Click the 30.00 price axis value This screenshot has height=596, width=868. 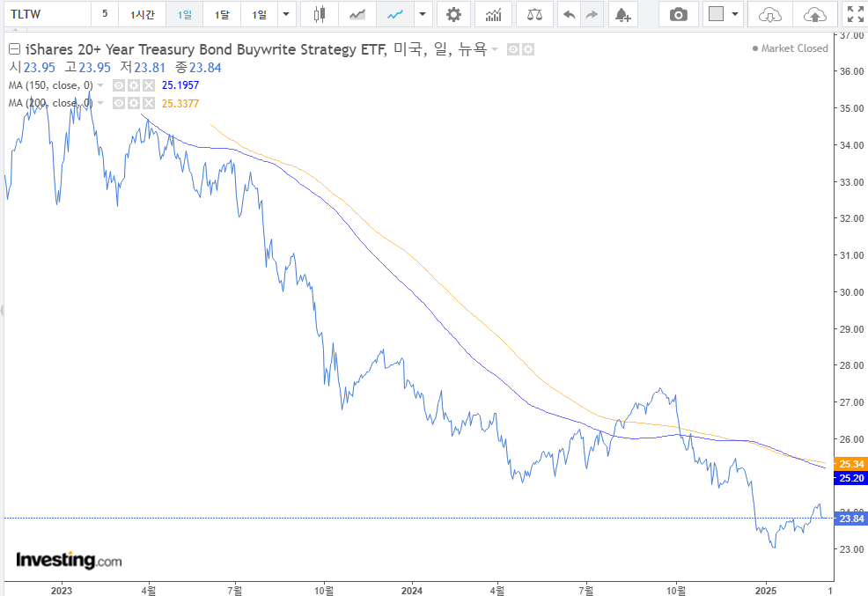pyautogui.click(x=851, y=292)
